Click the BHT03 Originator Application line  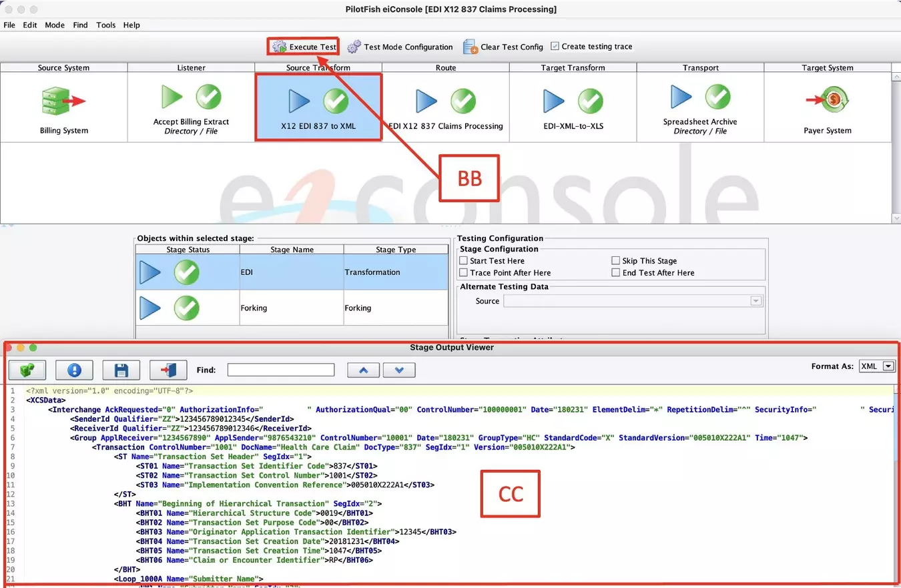(x=296, y=532)
